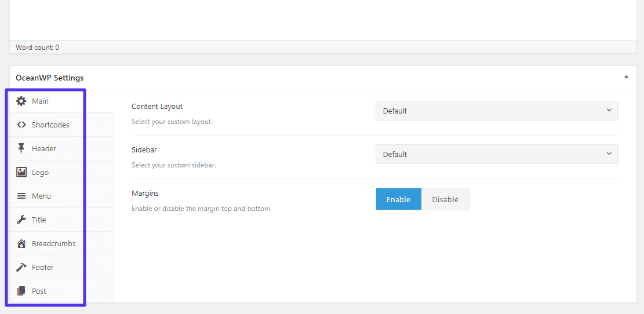
Task: Click the house icon for Breadcrumbs
Action: pos(21,244)
